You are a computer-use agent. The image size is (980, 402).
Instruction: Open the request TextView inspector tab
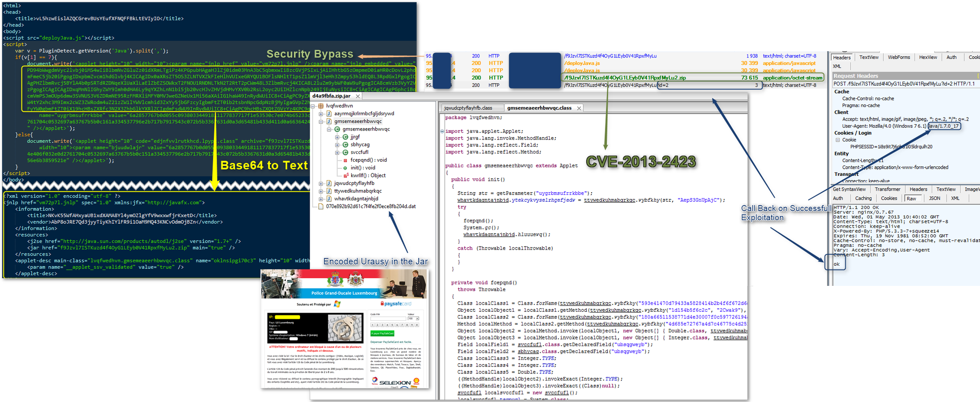coord(869,57)
